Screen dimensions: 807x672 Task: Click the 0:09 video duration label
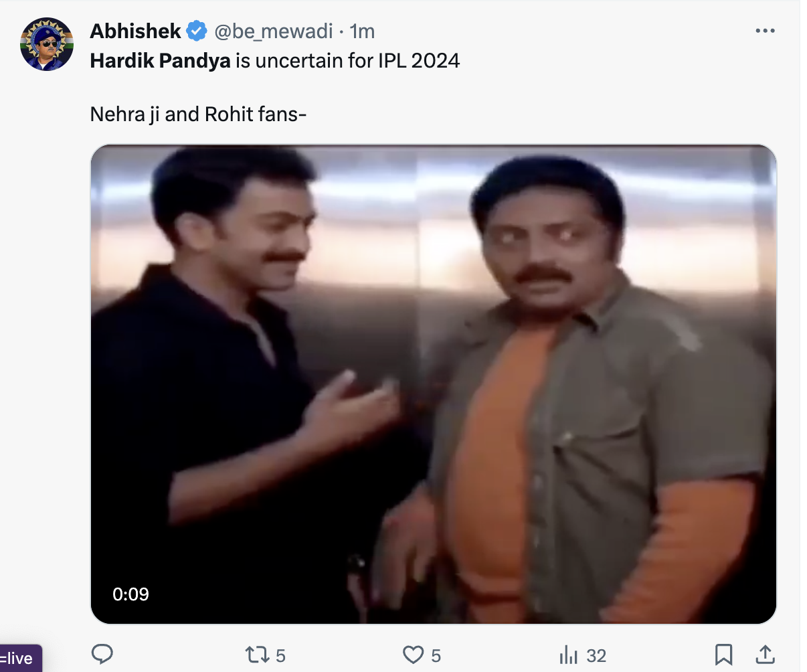(x=130, y=594)
